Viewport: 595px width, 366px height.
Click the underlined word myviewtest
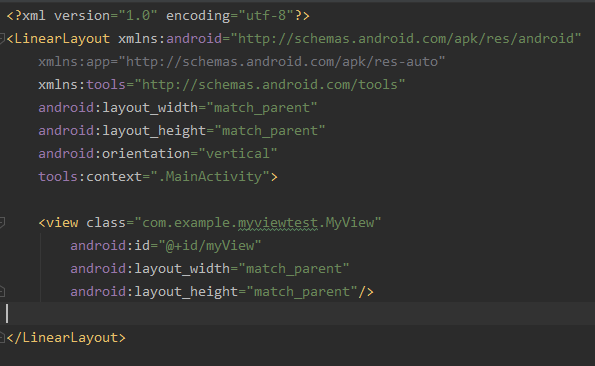click(x=278, y=223)
